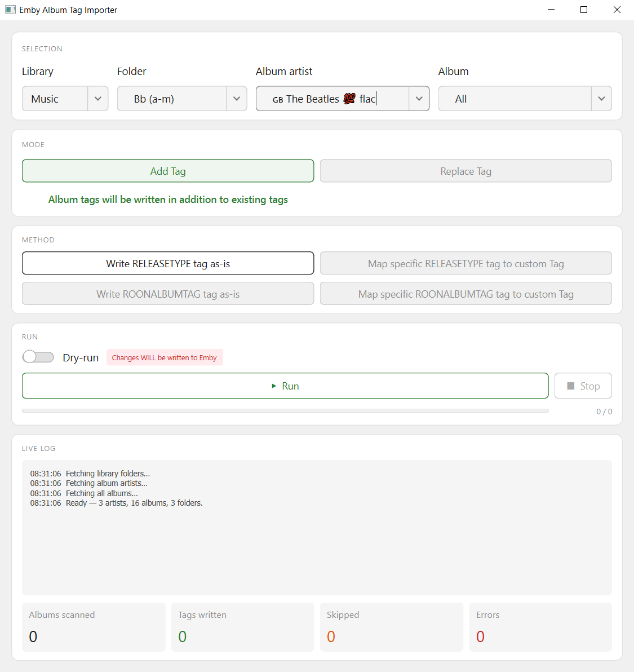Toggle the Dry-run switch
This screenshot has width=634, height=672.
(x=38, y=357)
